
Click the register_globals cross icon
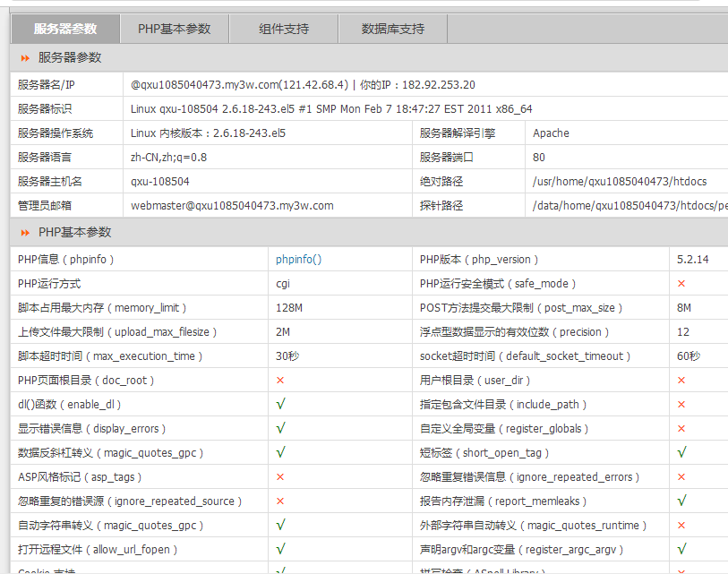(x=681, y=429)
